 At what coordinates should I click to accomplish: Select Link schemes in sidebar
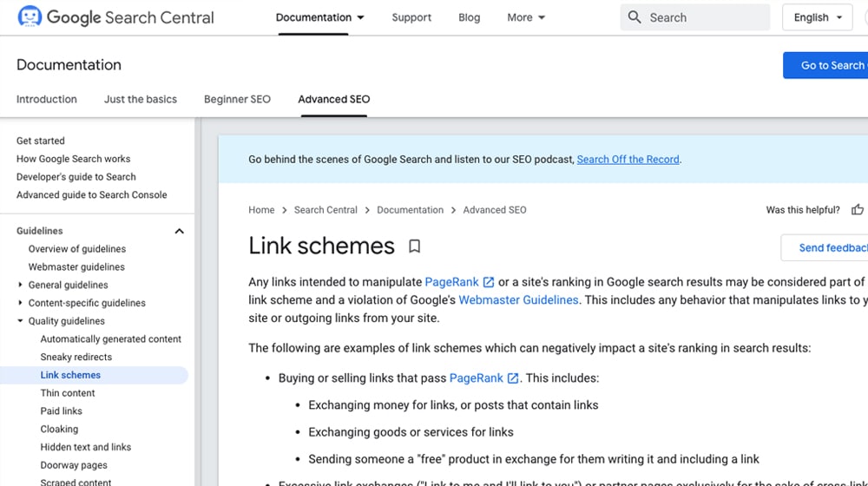click(x=70, y=375)
